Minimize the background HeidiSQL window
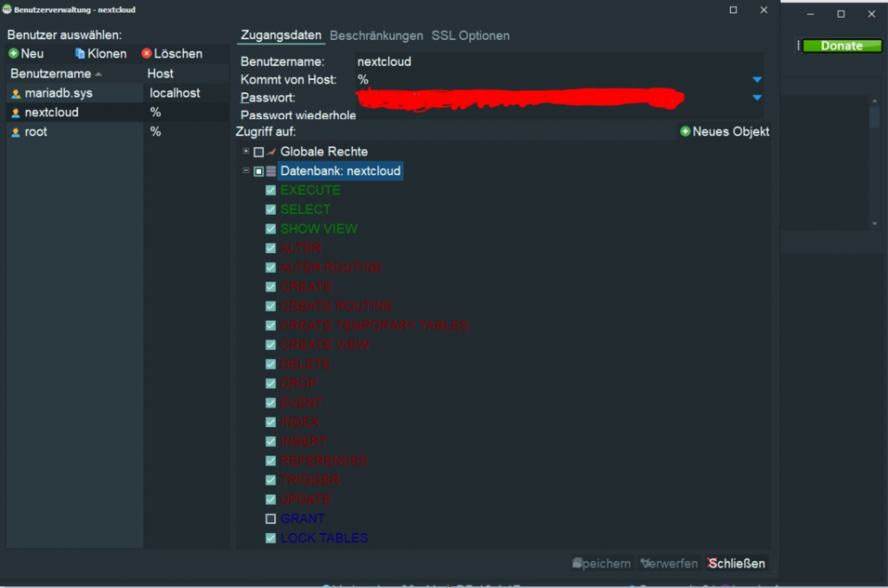 coord(811,14)
